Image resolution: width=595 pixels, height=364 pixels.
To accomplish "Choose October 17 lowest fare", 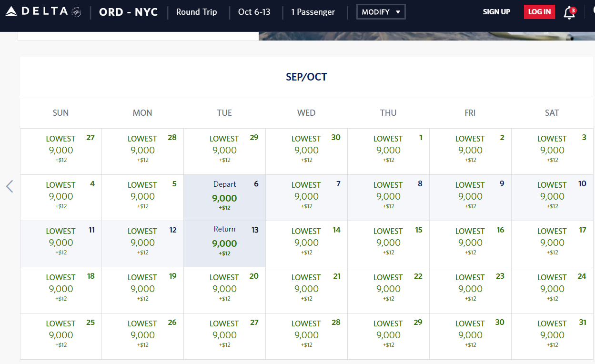I will pos(552,243).
